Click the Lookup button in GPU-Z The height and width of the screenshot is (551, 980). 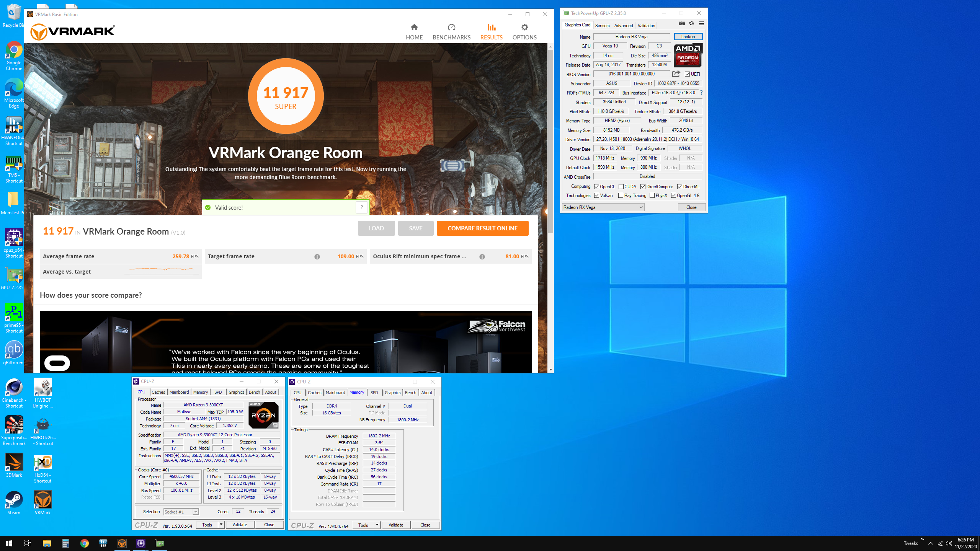(688, 37)
